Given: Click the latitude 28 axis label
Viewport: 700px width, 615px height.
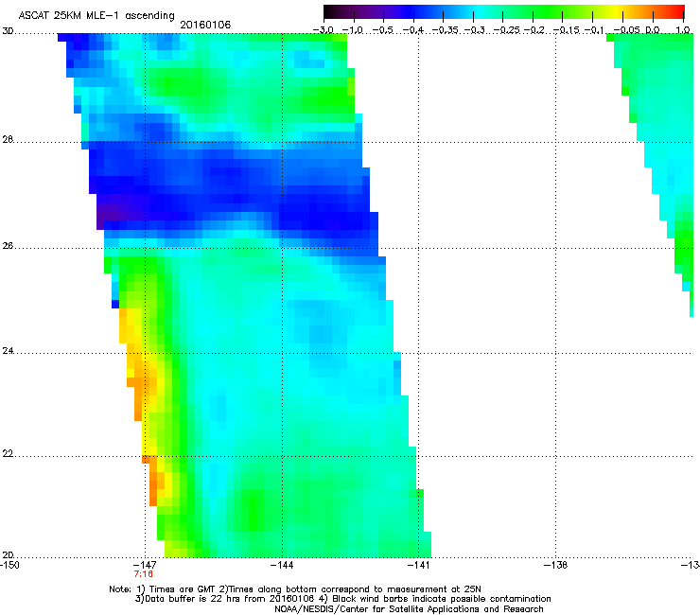Looking at the screenshot, I should point(8,140).
